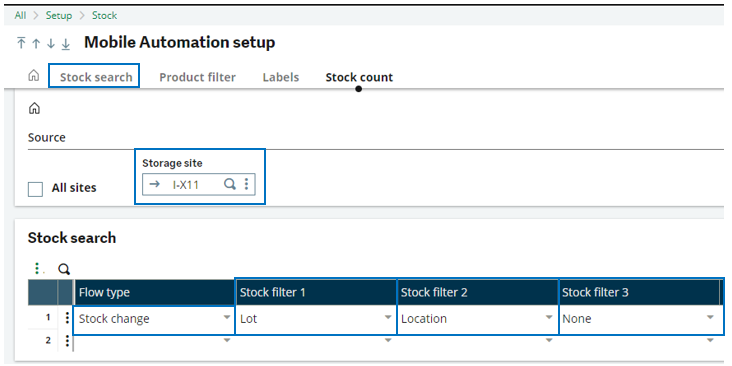The width and height of the screenshot is (732, 366).
Task: Open row 2 actions menu dots
Action: (x=67, y=341)
